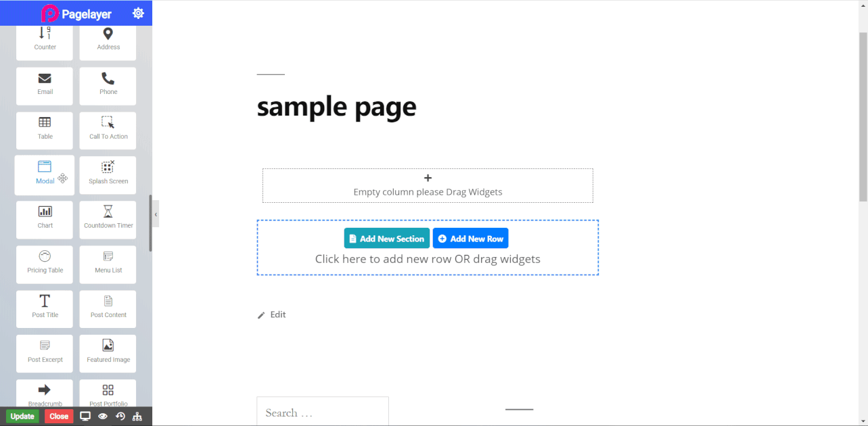
Task: Select the Menu List widget
Action: click(x=108, y=264)
